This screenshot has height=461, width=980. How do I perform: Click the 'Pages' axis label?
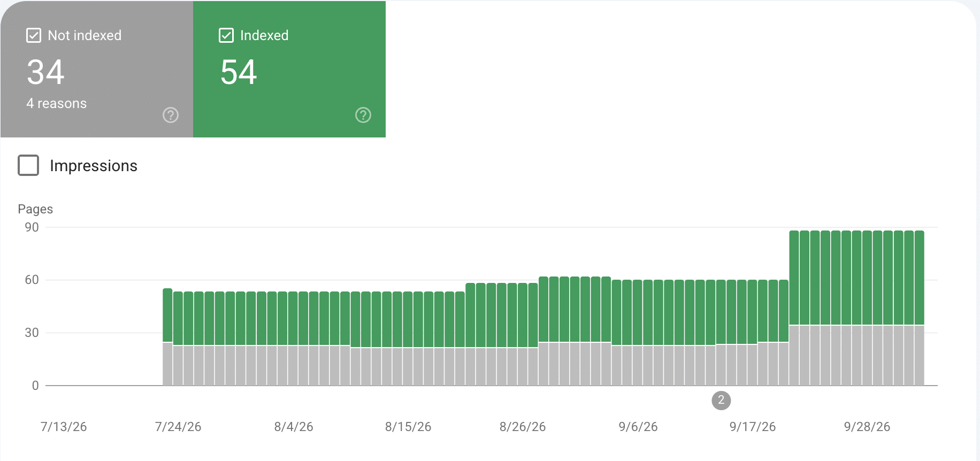[35, 209]
